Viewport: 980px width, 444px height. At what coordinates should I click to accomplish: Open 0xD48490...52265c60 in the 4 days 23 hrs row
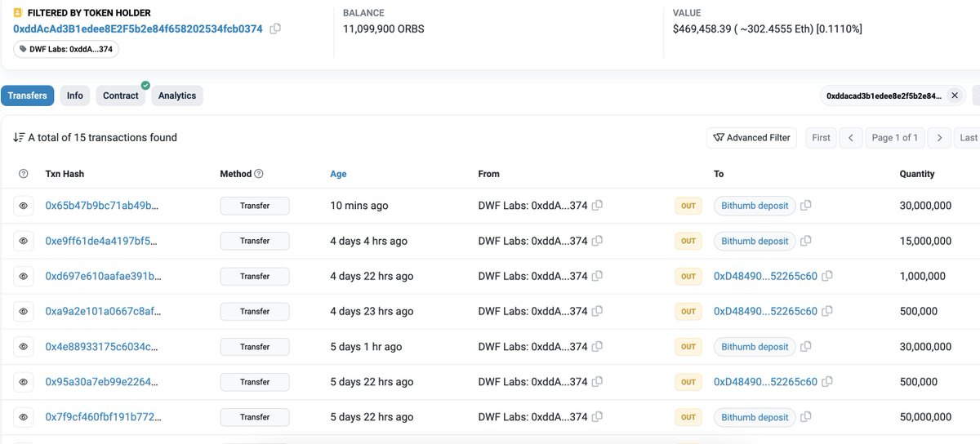765,311
